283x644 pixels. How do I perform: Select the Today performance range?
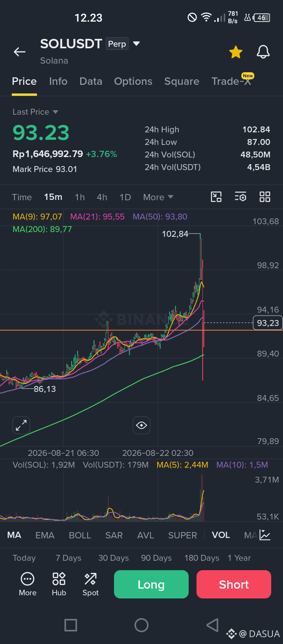(x=24, y=558)
